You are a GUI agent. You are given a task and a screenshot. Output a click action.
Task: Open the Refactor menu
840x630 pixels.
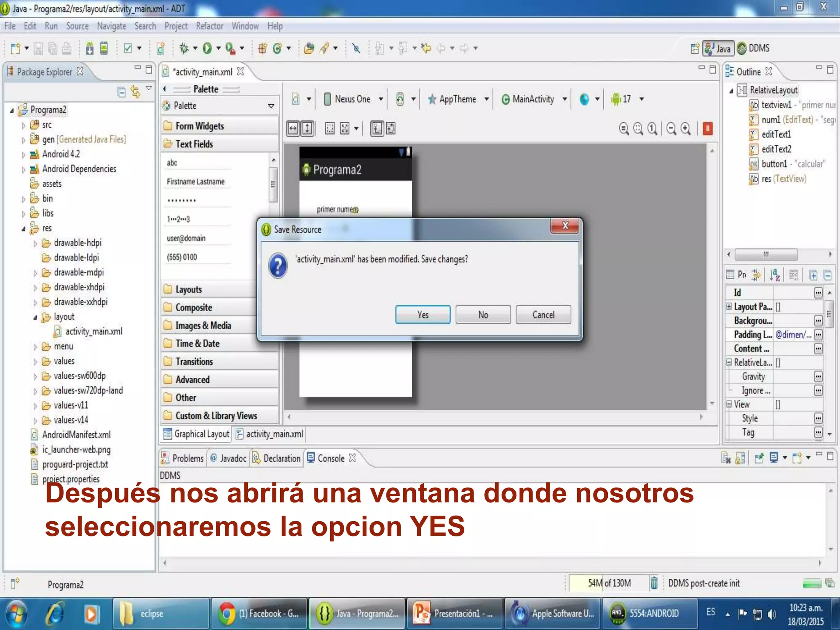(209, 26)
